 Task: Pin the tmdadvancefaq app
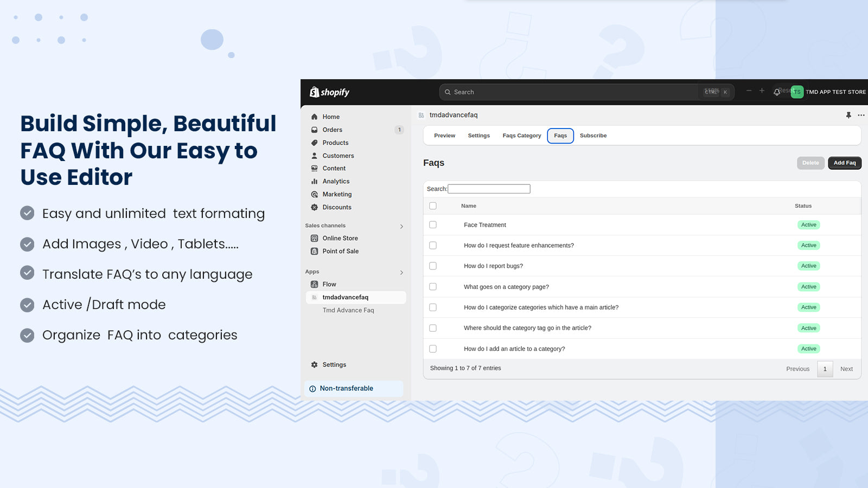click(x=848, y=115)
